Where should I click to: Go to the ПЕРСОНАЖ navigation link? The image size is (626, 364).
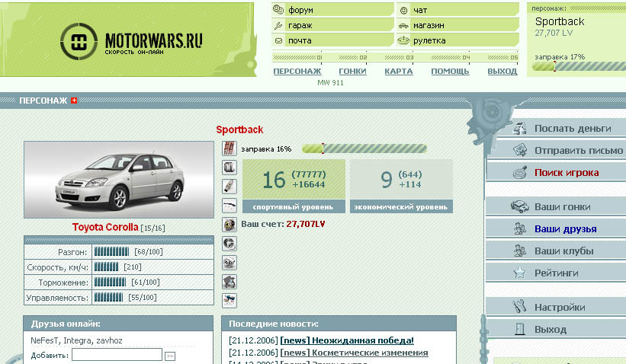tap(297, 72)
